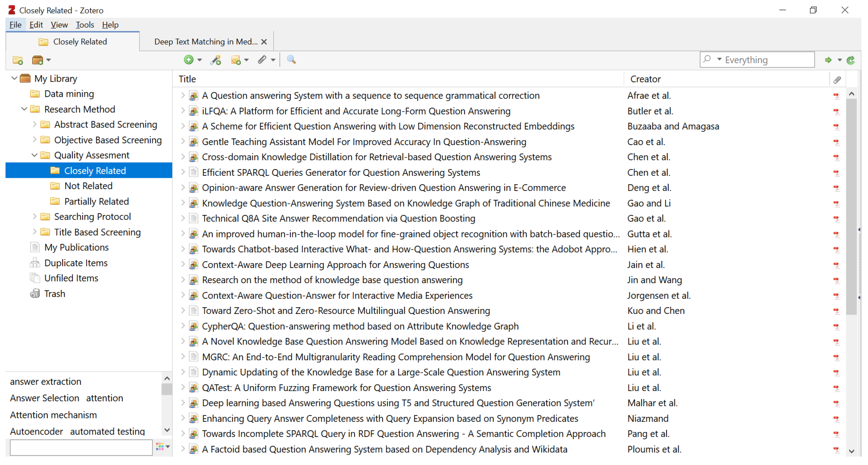This screenshot has height=465, width=868.
Task: Sync with zotero.org green refresh icon
Action: [x=851, y=60]
